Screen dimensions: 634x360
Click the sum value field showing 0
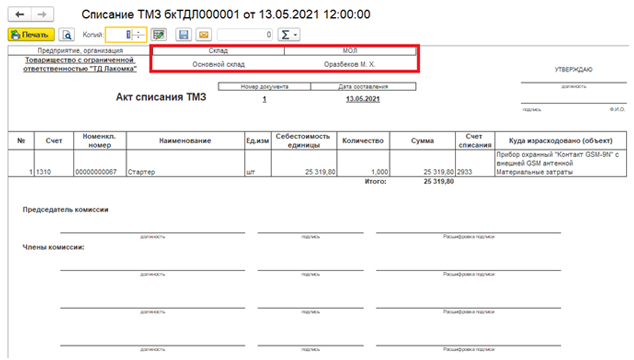pos(245,35)
